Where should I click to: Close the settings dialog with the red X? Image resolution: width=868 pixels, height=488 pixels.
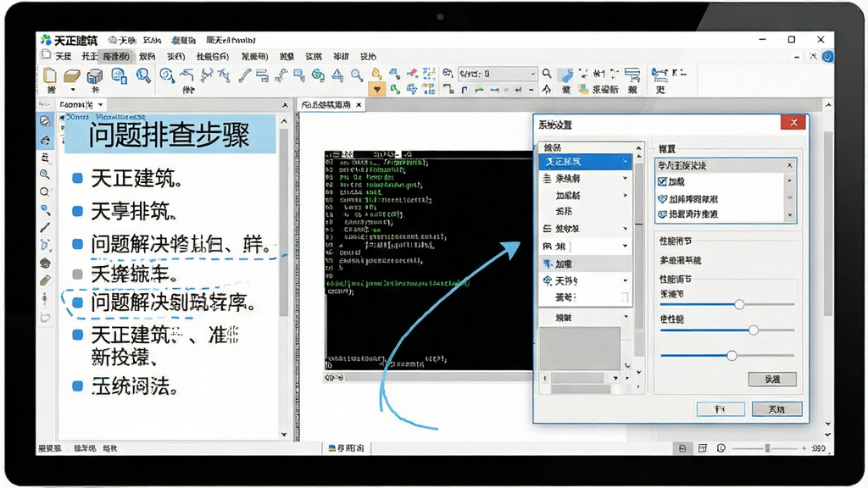pyautogui.click(x=793, y=123)
